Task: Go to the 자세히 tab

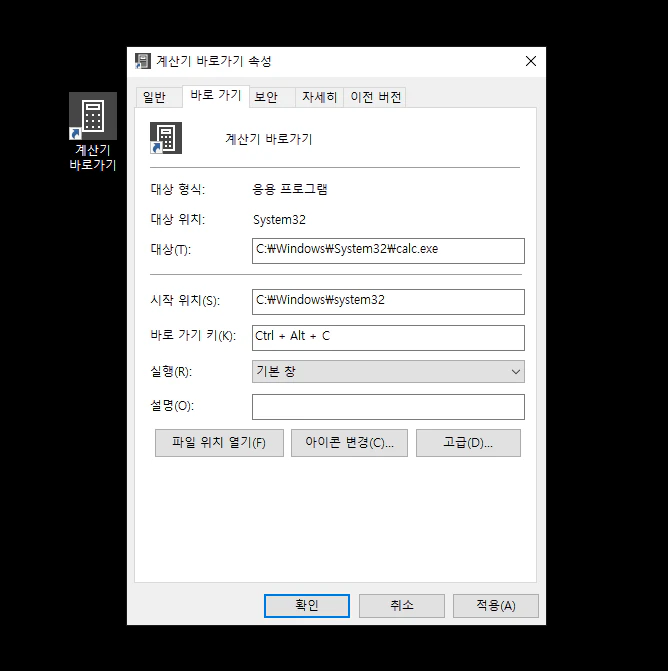Action: 319,97
